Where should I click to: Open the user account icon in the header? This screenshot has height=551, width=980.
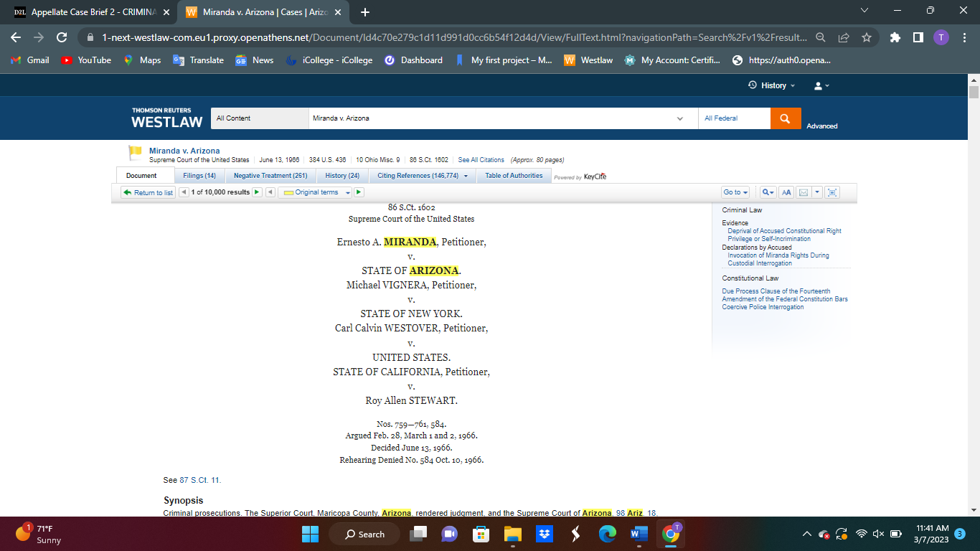(819, 85)
